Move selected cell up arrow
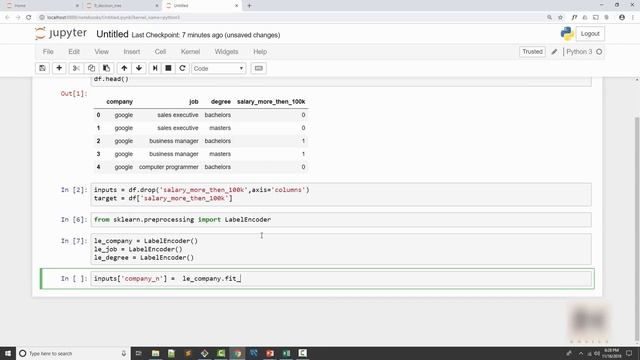640x360 pixels. [124, 68]
